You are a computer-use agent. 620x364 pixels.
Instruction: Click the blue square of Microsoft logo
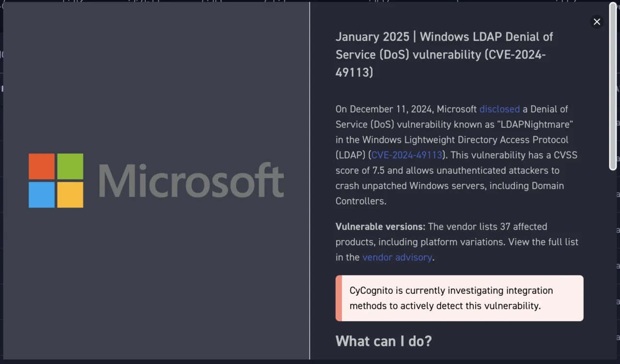click(42, 195)
